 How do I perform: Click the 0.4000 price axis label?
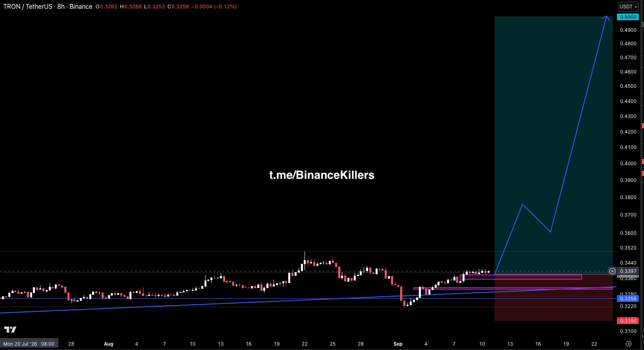tap(628, 164)
